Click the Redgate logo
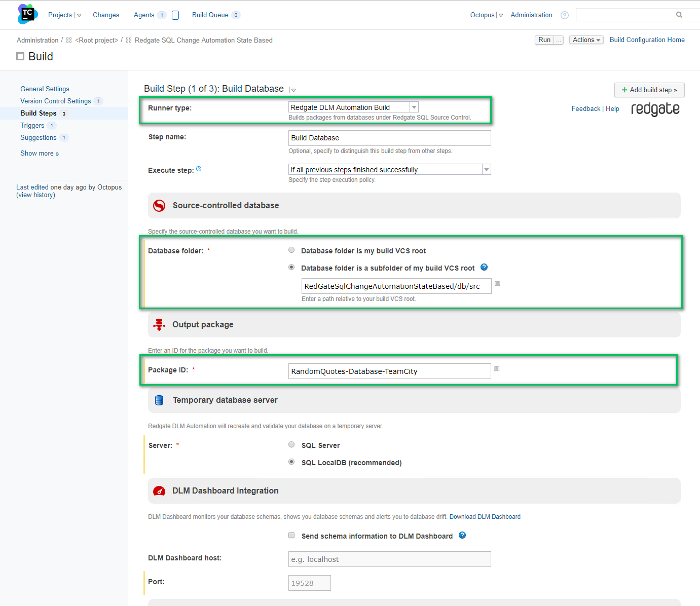The image size is (700, 606). coord(655,109)
